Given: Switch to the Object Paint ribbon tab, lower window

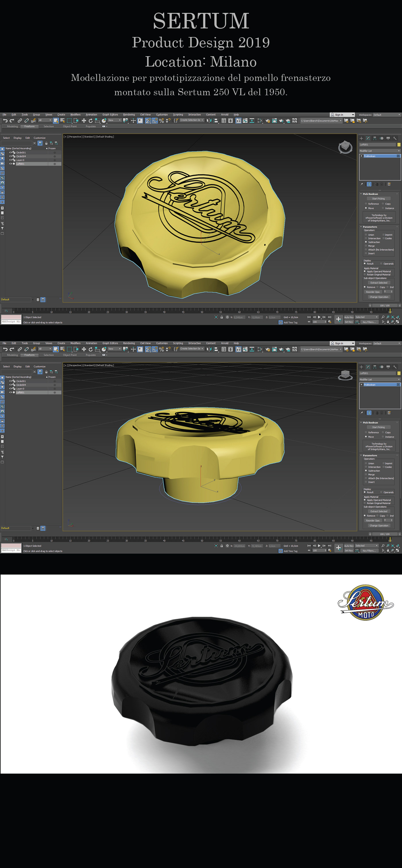Looking at the screenshot, I should 69,355.
